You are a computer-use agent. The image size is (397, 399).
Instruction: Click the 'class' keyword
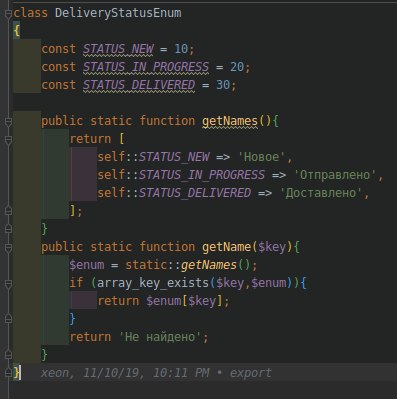coord(31,13)
